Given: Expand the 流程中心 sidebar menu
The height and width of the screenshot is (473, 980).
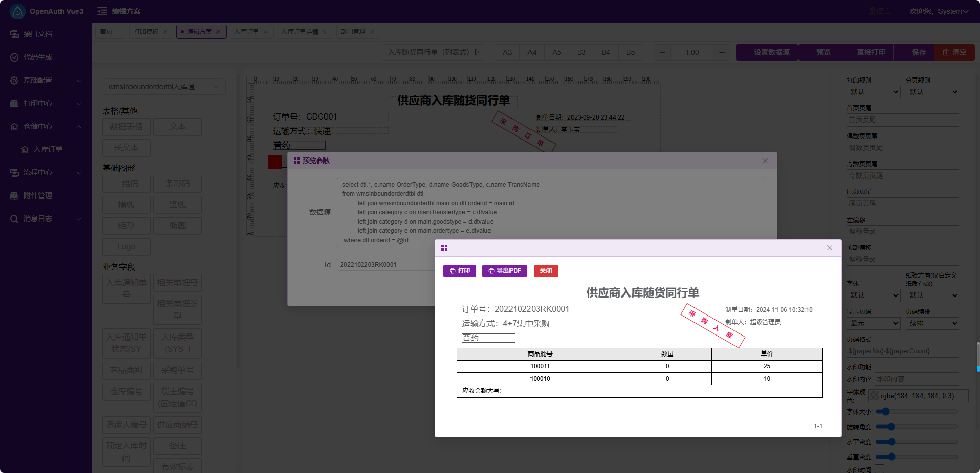Looking at the screenshot, I should click(x=46, y=172).
